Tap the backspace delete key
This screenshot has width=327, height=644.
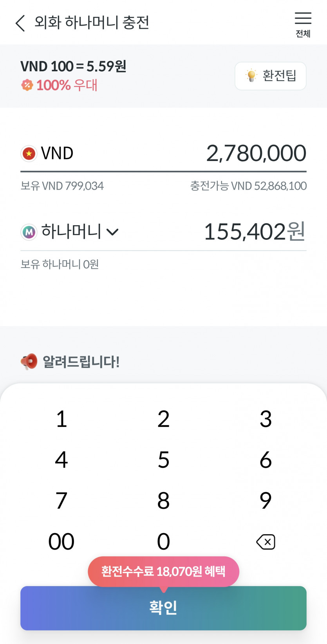pos(266,542)
